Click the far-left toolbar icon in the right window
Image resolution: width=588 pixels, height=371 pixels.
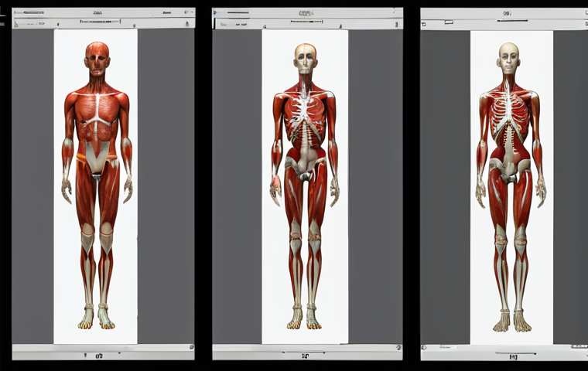tap(424, 25)
